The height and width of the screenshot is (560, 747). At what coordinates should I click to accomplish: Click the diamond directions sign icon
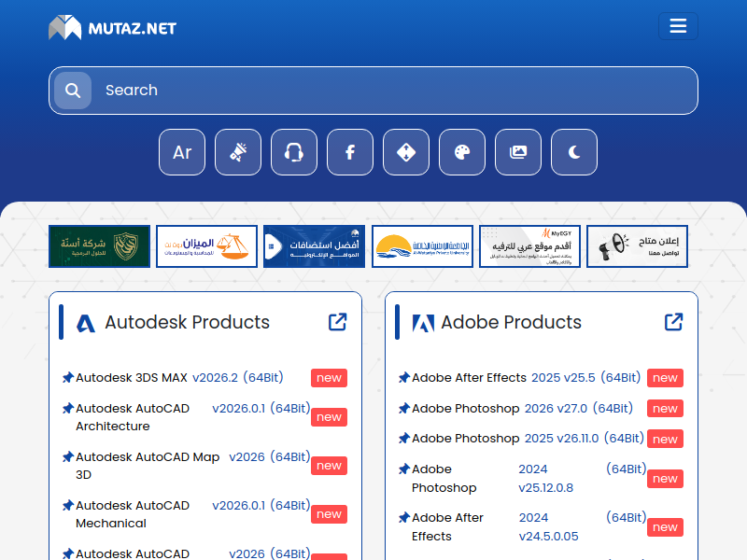[406, 152]
